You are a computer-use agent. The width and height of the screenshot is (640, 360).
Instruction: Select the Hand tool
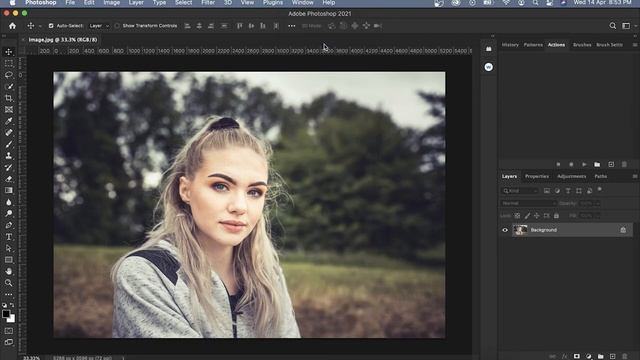point(9,271)
